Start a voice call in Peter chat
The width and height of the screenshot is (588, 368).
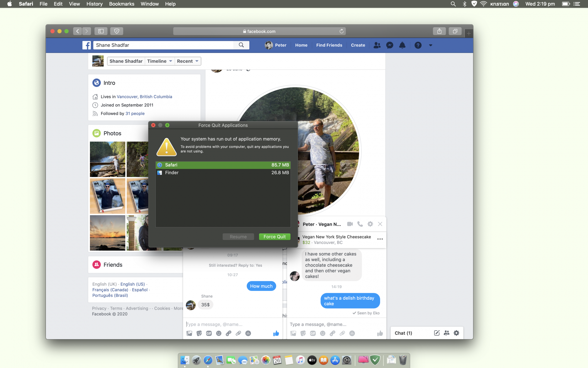tap(360, 224)
